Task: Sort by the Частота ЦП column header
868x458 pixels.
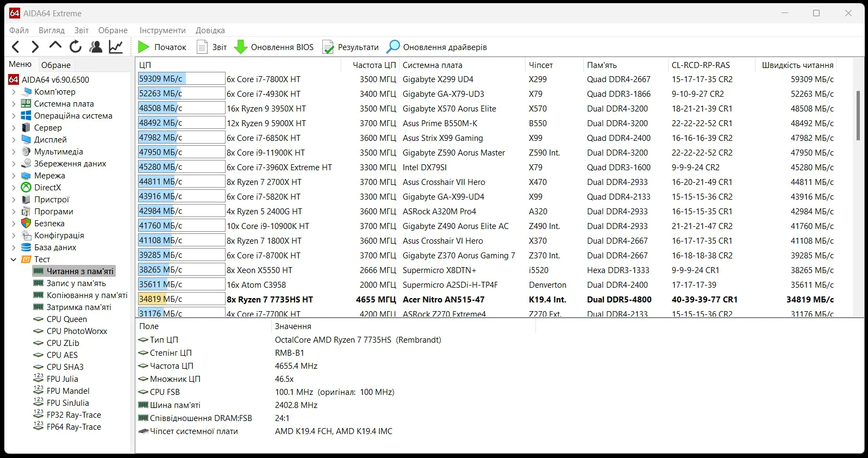Action: (370, 65)
